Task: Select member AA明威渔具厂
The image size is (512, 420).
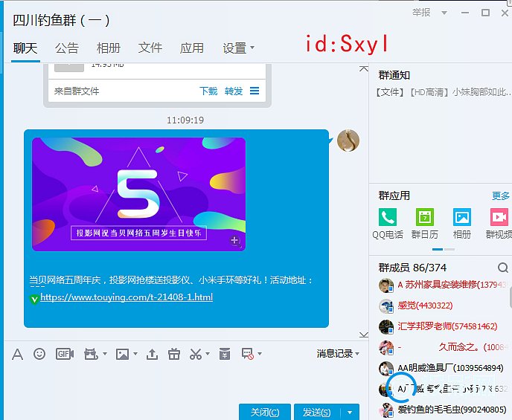Action: 444,368
